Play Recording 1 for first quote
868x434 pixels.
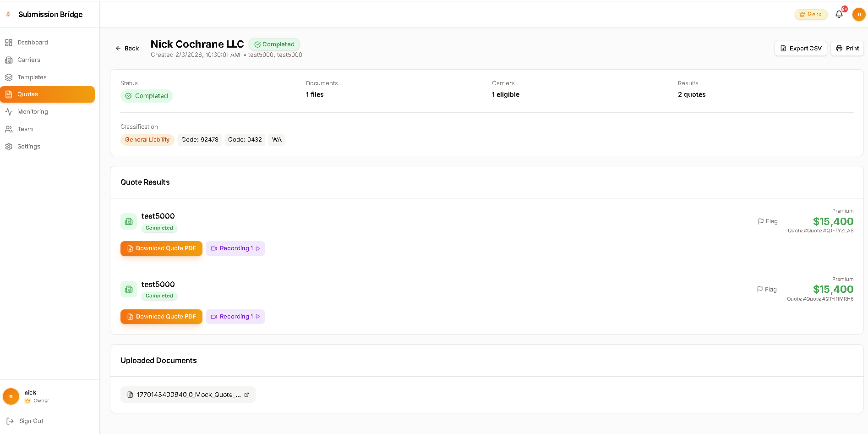coord(235,248)
